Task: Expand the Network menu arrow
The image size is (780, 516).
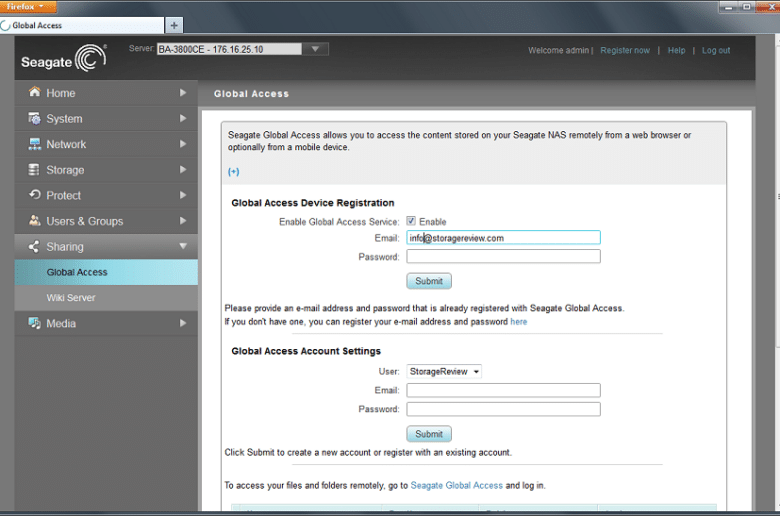Action: (183, 144)
